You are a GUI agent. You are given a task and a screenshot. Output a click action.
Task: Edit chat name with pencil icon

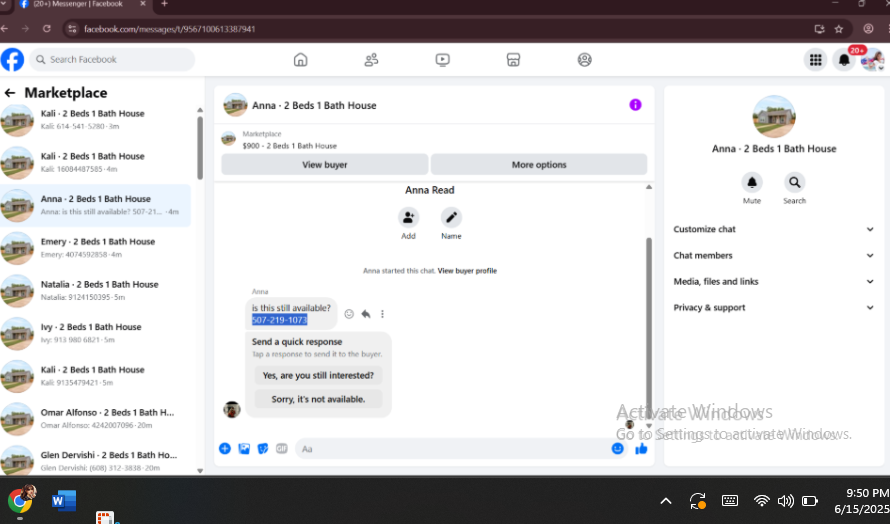tap(451, 217)
